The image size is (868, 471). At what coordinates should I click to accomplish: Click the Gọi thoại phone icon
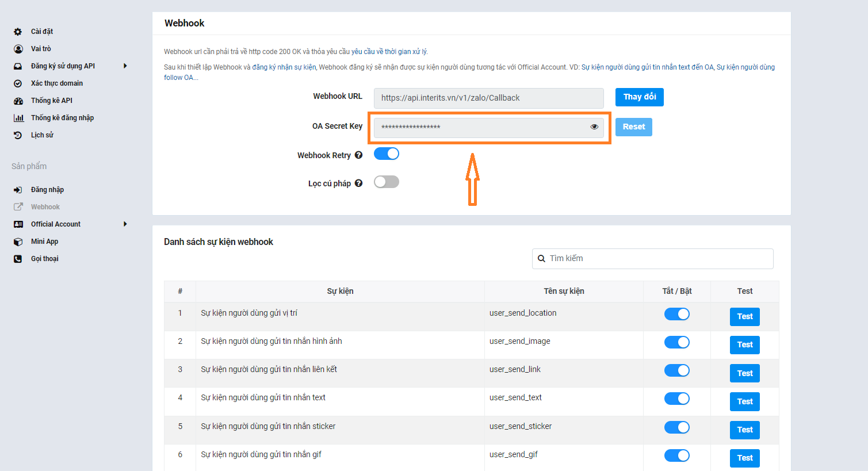click(x=18, y=259)
